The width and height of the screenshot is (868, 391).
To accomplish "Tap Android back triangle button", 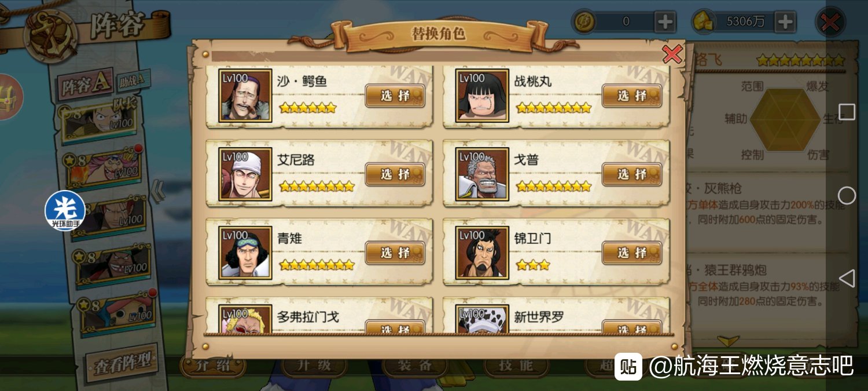I will (x=847, y=279).
